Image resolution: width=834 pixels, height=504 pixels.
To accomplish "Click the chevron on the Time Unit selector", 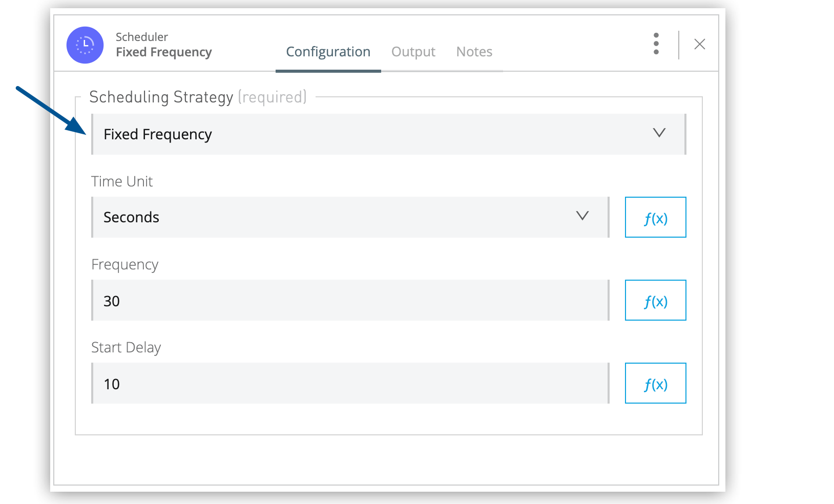I will coord(582,217).
